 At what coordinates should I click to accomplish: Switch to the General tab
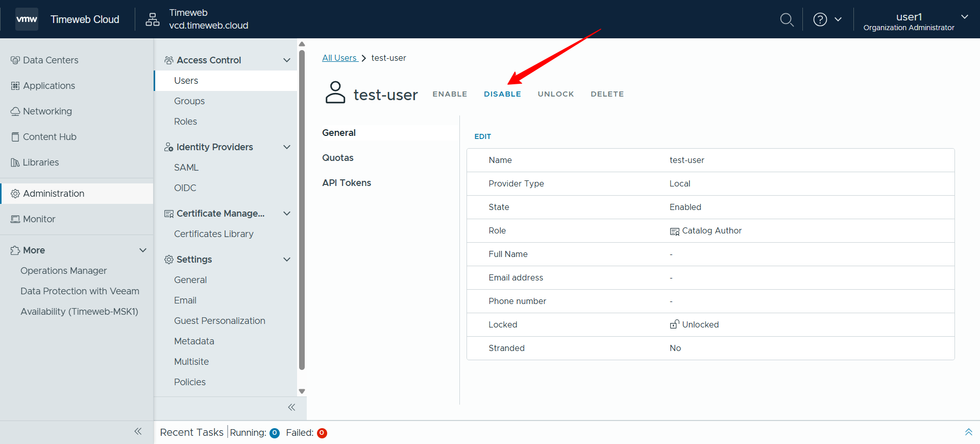pyautogui.click(x=339, y=133)
